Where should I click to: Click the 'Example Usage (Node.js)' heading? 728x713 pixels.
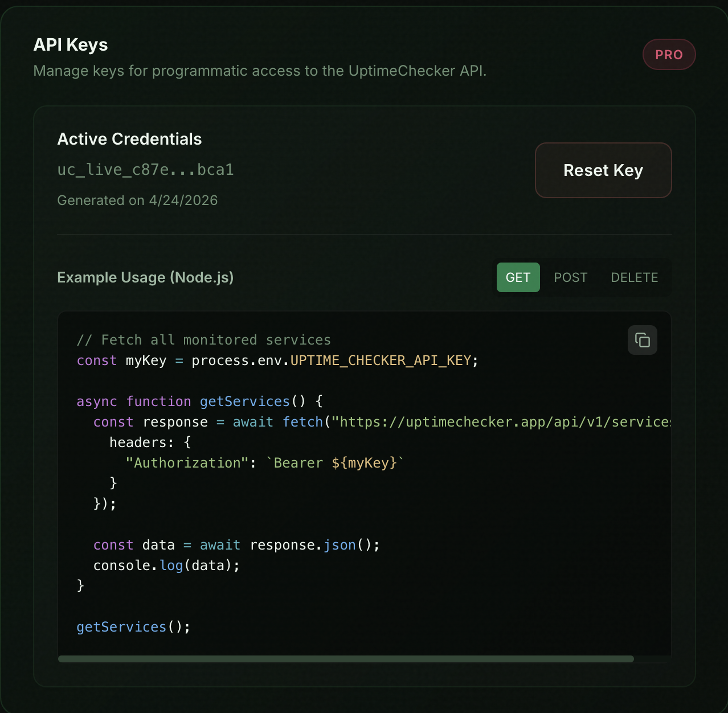pos(145,277)
